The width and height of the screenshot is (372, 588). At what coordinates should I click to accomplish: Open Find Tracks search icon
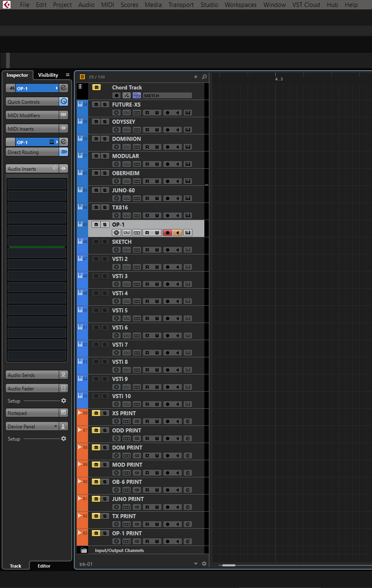pyautogui.click(x=204, y=77)
